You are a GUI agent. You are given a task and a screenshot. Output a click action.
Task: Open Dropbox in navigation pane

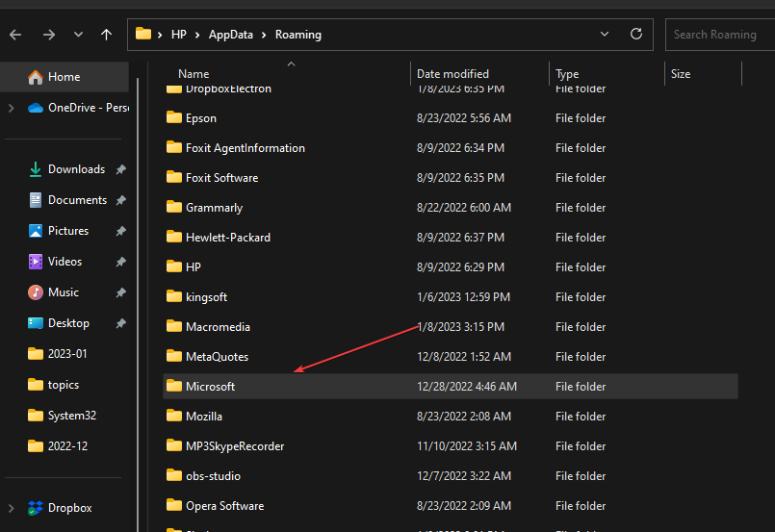(61, 508)
